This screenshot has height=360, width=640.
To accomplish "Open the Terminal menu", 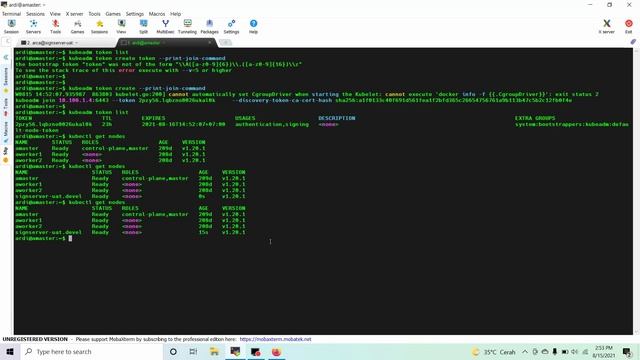I will click(x=11, y=14).
